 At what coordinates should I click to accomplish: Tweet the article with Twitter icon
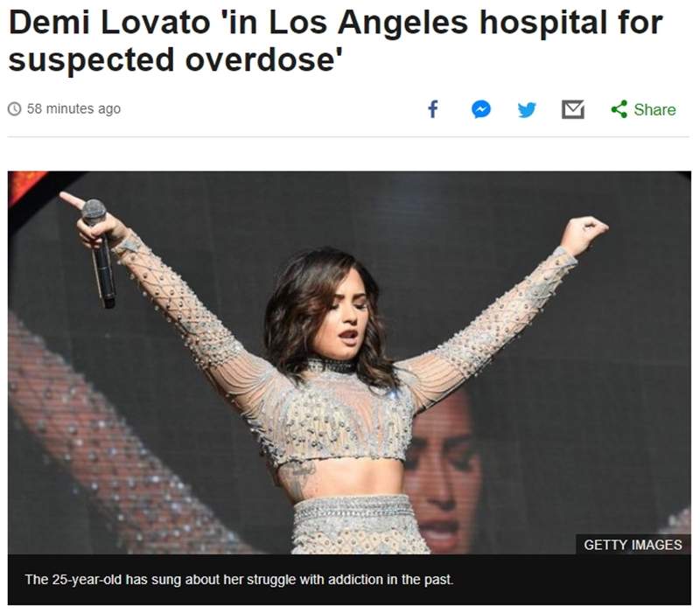click(527, 109)
